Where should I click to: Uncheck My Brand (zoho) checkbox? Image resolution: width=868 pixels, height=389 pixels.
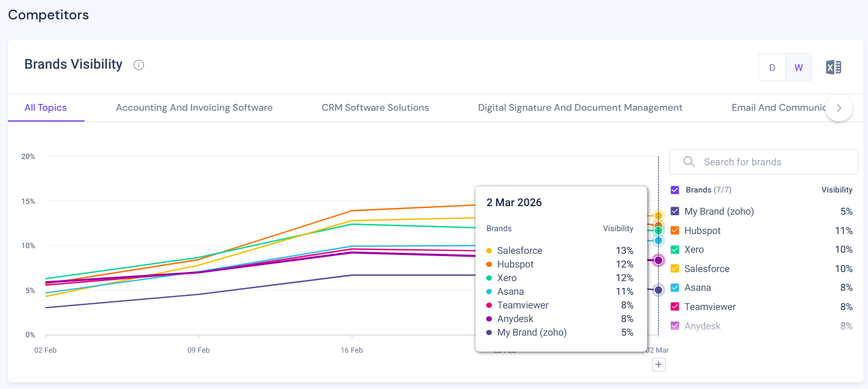675,211
